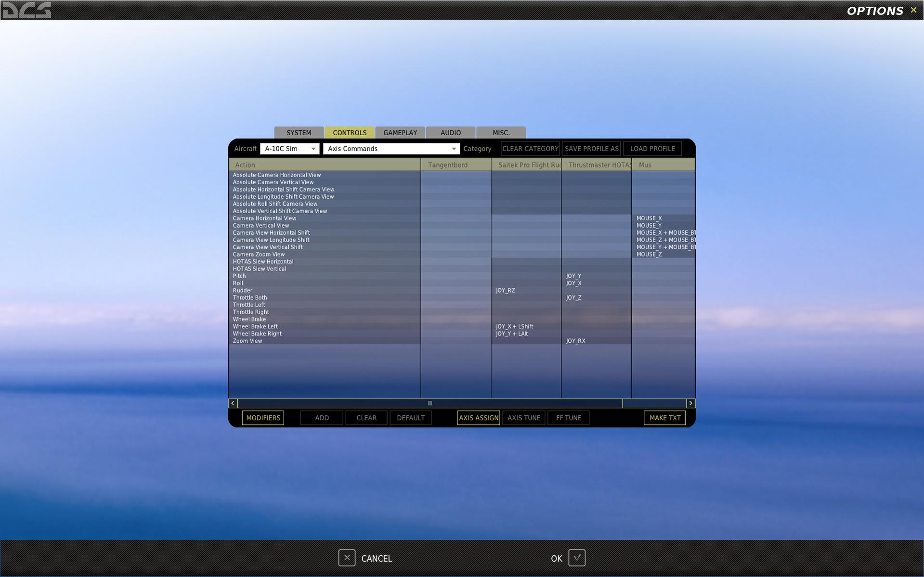Select the Camera Zoom View action

325,255
